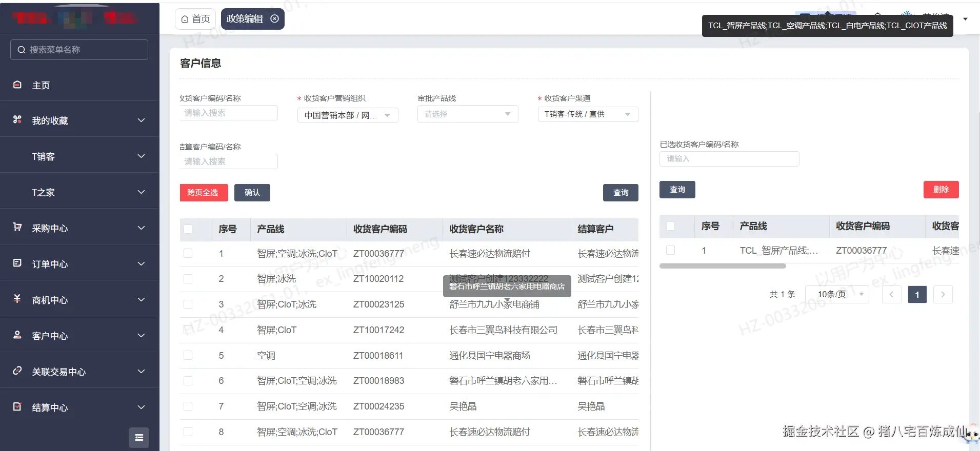This screenshot has width=980, height=451.
Task: Expand the 客户中心 menu chevron
Action: (x=141, y=335)
